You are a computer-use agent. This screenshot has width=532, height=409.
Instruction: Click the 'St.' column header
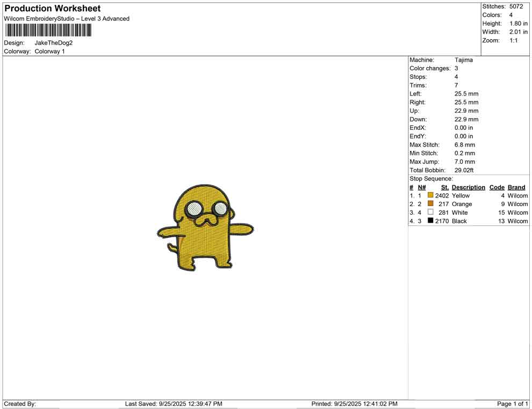click(445, 187)
